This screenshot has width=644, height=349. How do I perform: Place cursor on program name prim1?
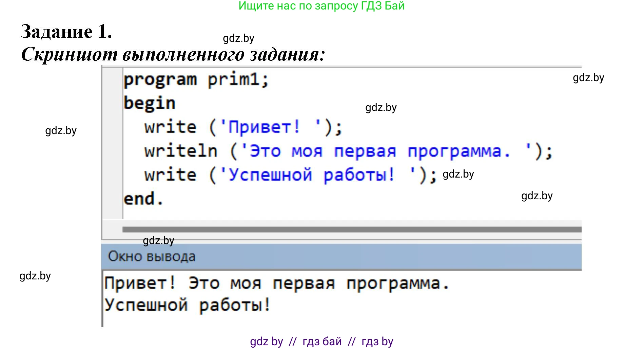click(234, 80)
